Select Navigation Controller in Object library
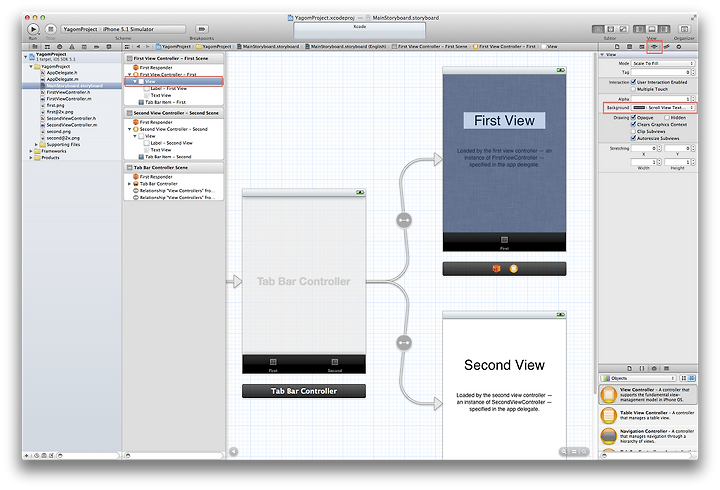The width and height of the screenshot is (720, 490). pos(648,435)
